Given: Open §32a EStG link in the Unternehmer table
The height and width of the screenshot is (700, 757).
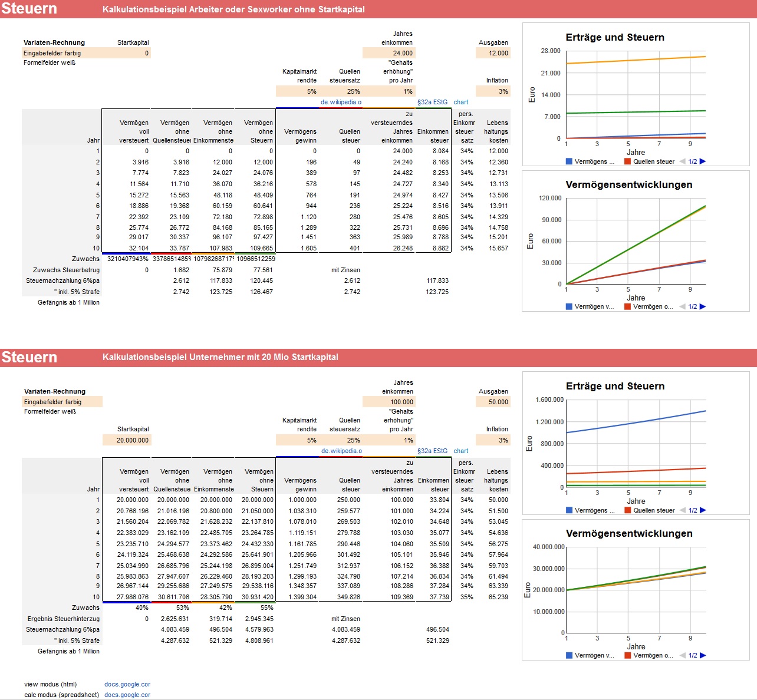Looking at the screenshot, I should coord(432,451).
